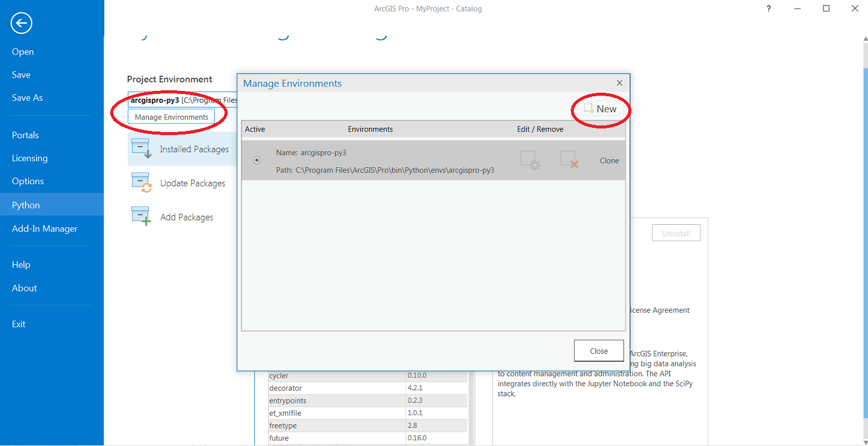Select the entrypoints package row
The width and height of the screenshot is (868, 446).
tap(368, 401)
